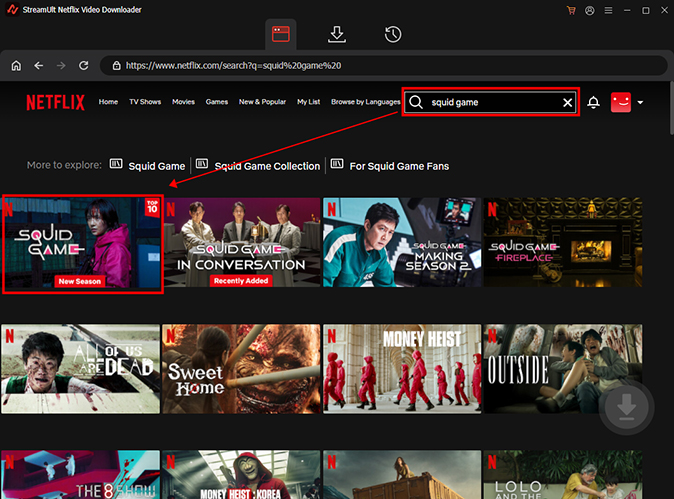Screen dimensions: 674x499
Task: Open Sweet Home thumbnail
Action: tap(241, 369)
